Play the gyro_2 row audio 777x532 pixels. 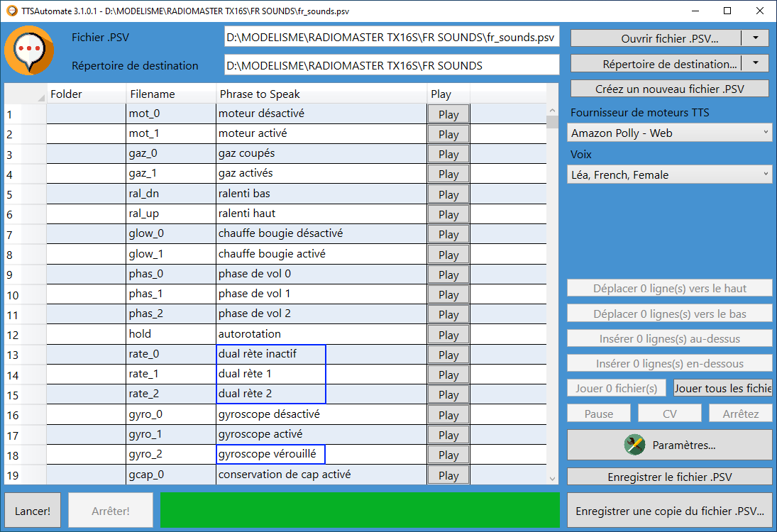click(448, 455)
